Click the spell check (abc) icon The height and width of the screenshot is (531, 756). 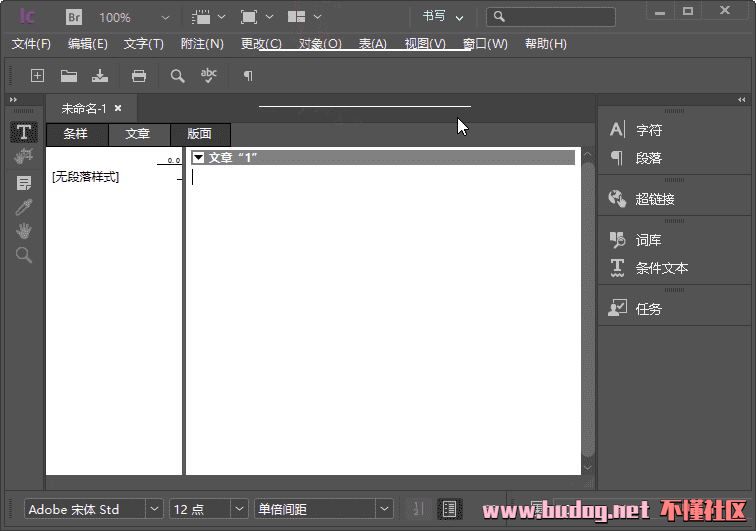click(208, 76)
